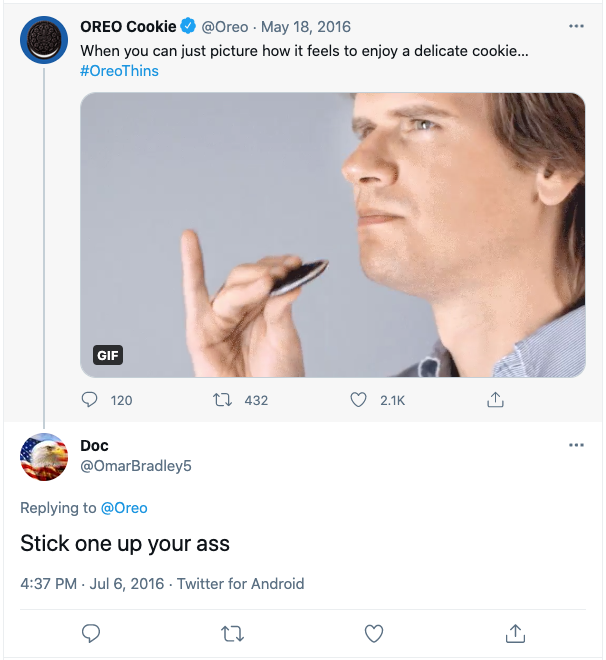The width and height of the screenshot is (606, 660).
Task: Click the OREO Cookie display name
Action: click(x=128, y=27)
